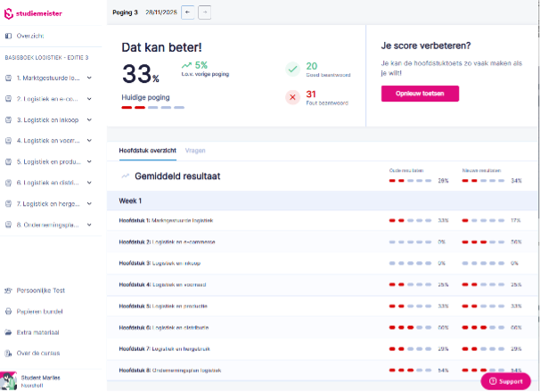This screenshot has width=540, height=392.
Task: Open Overzicht from the sidebar
Action: click(x=29, y=36)
